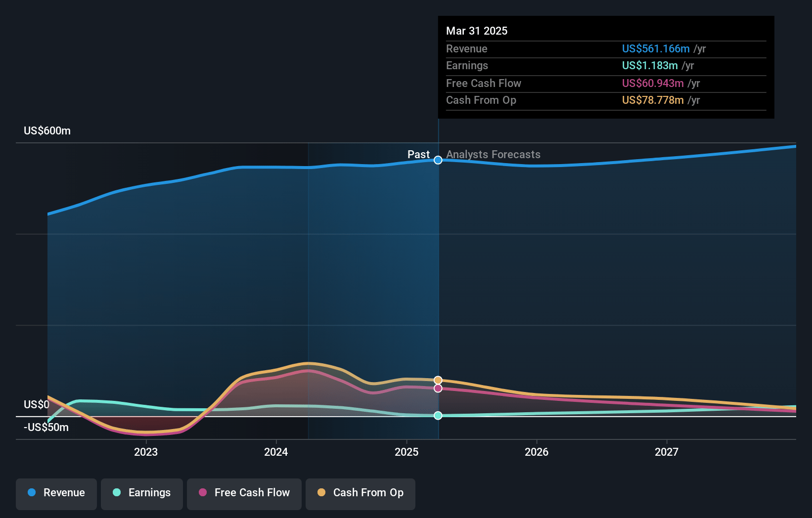Click the US$78.778m cash from op value
This screenshot has width=812, height=518.
(653, 100)
